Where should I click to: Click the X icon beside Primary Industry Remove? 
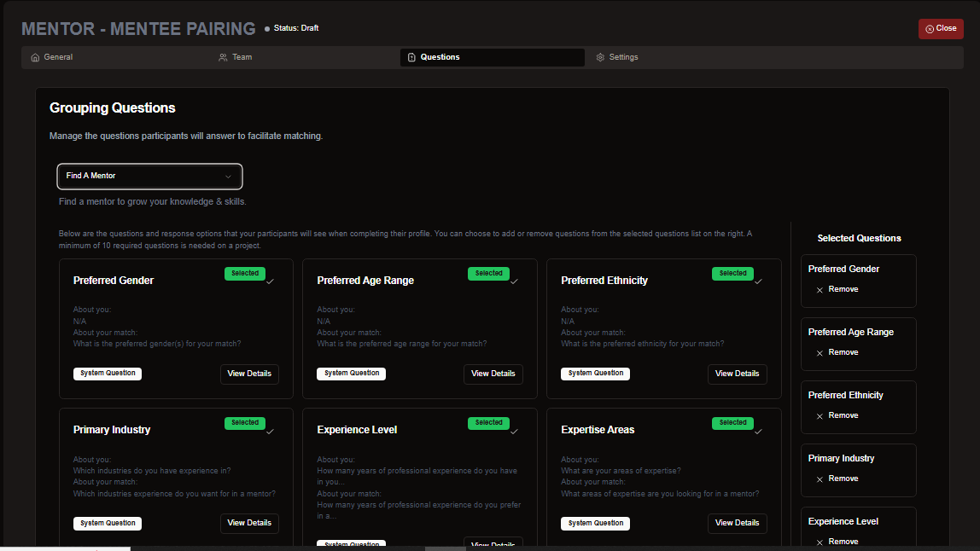pos(820,479)
